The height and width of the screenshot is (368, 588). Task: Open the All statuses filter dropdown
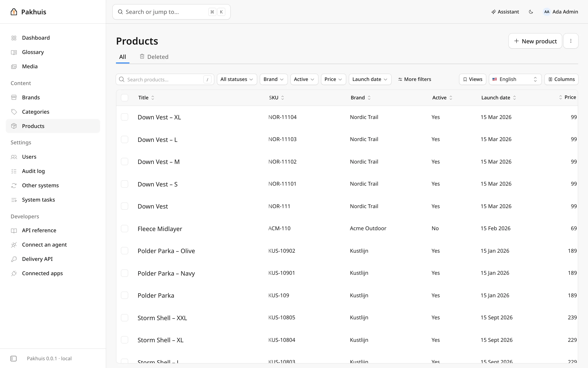point(237,79)
